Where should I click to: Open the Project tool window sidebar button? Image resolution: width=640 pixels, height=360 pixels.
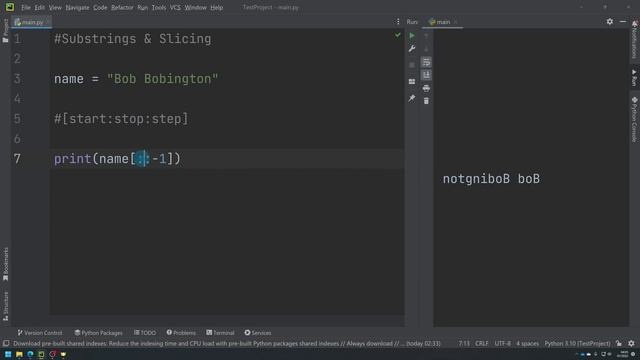[x=5, y=31]
